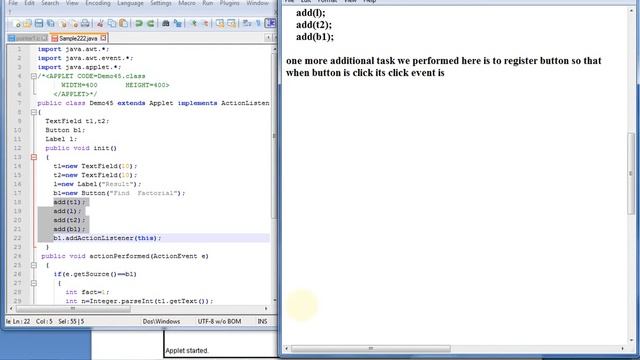Click the Open file toolbar icon
This screenshot has height=360, width=640.
pos(27,24)
